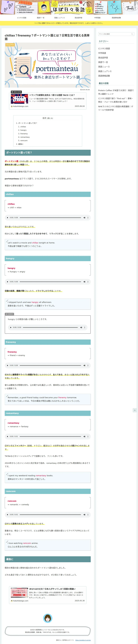Screen dimensions: 138x644
Task: Open sidebar category 英語資格試験
Action: point(104,76)
